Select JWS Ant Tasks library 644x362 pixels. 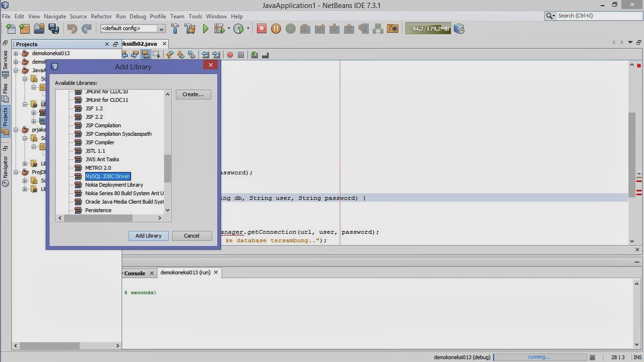pyautogui.click(x=102, y=159)
